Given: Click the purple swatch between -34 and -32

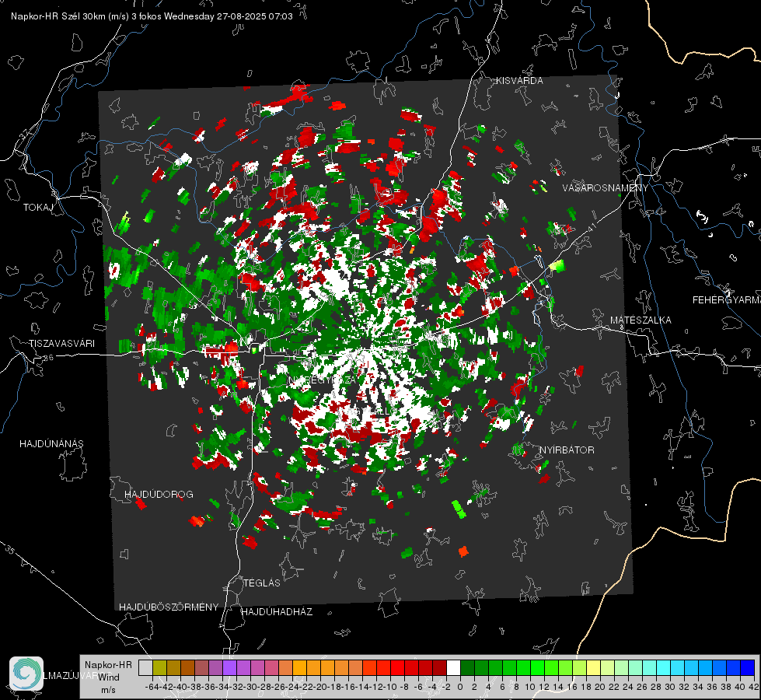Looking at the screenshot, I should pyautogui.click(x=229, y=667).
